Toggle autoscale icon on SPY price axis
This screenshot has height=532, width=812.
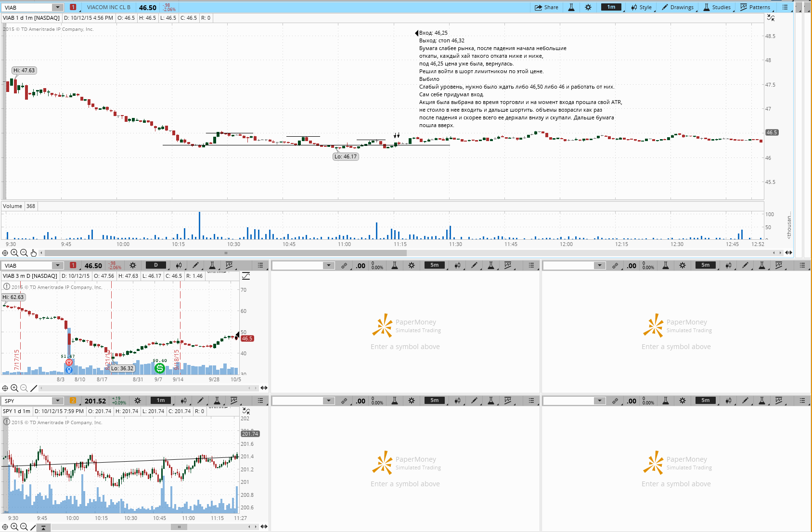click(246, 411)
